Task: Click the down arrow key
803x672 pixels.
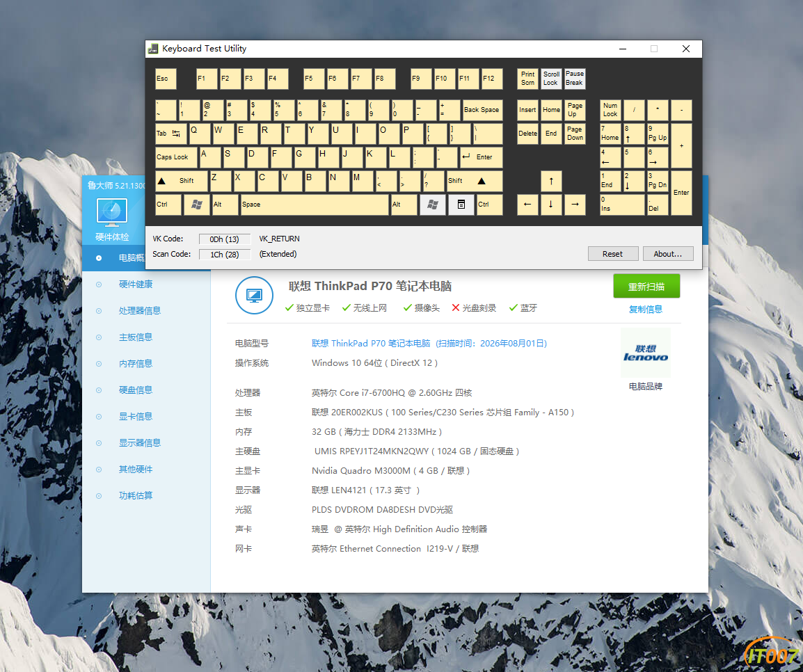Action: pos(551,205)
